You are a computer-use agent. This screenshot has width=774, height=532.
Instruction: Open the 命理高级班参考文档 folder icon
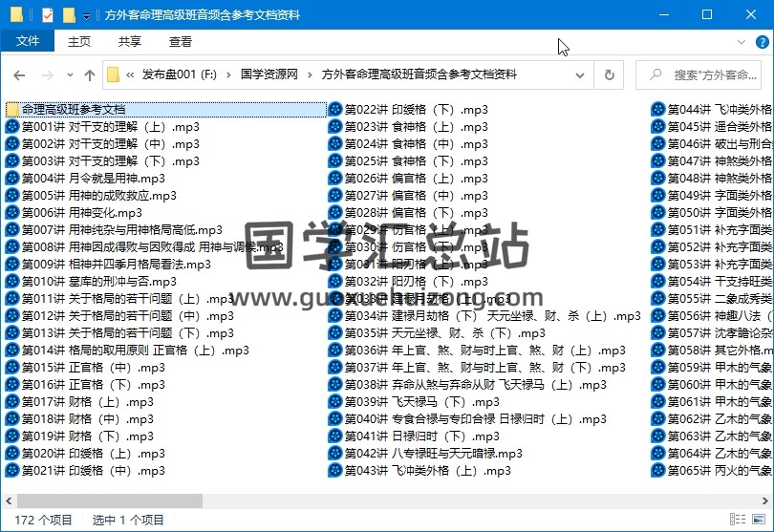coord(12,110)
